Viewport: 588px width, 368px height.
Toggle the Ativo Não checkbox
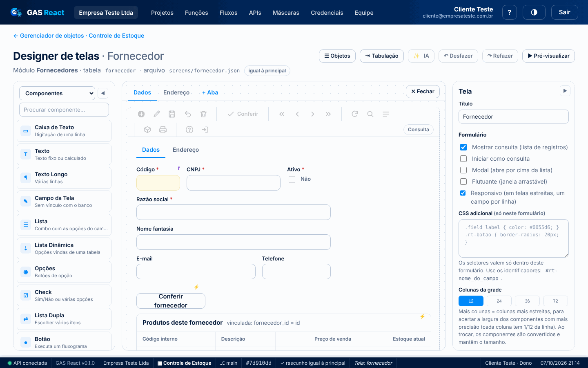(292, 179)
